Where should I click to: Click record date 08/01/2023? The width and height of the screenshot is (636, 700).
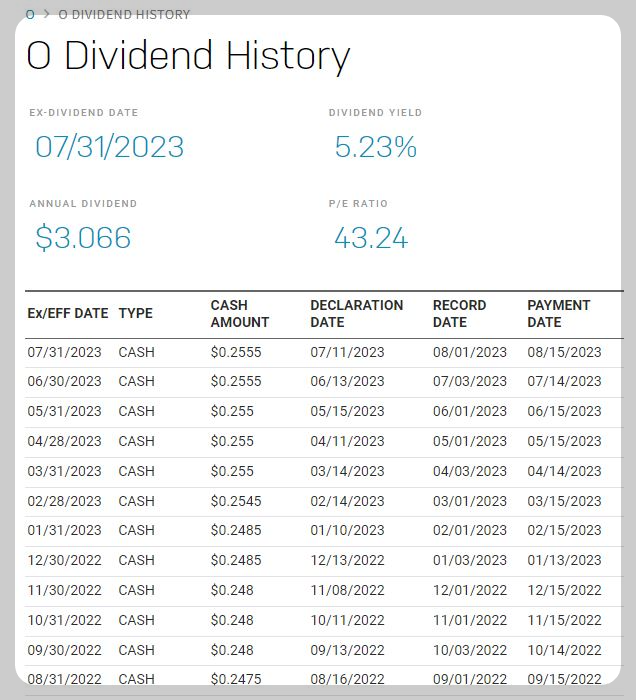click(x=470, y=352)
